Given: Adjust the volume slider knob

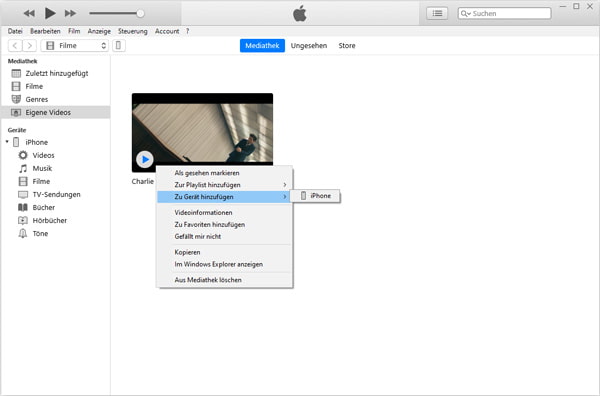Looking at the screenshot, I should pos(140,13).
